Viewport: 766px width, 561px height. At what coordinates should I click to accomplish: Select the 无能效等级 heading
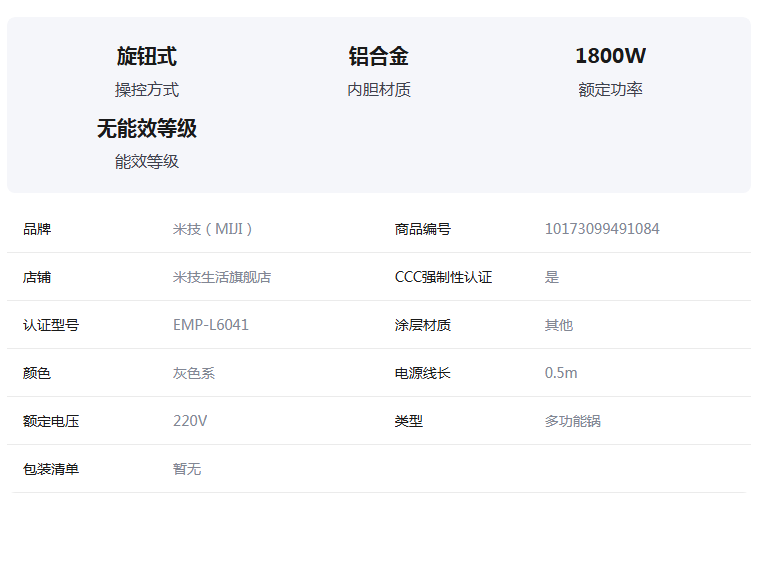147,129
